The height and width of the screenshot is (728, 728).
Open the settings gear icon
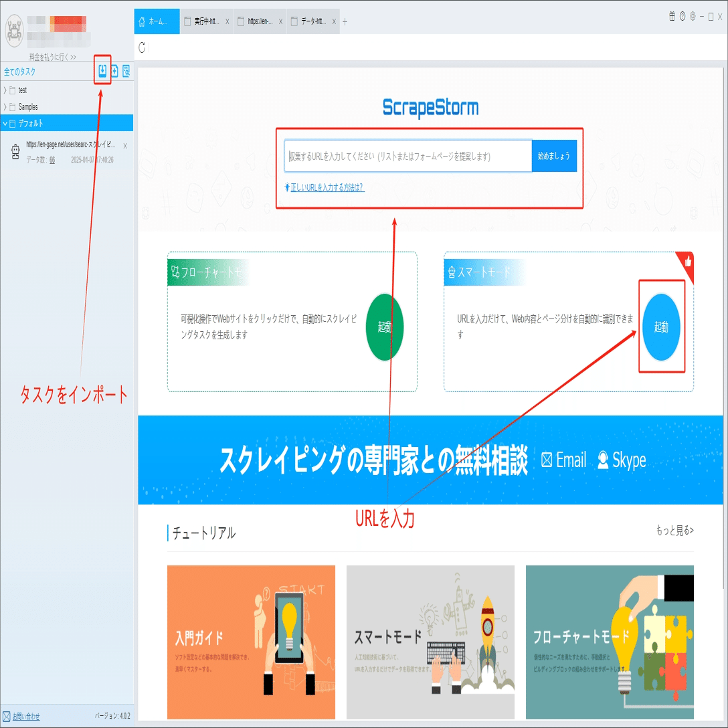(x=693, y=16)
